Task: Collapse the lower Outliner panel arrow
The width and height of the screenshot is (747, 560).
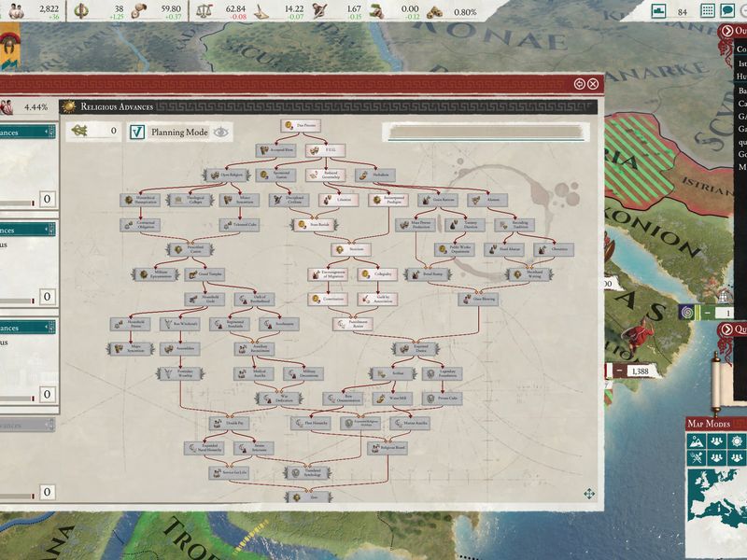Action: (727, 329)
